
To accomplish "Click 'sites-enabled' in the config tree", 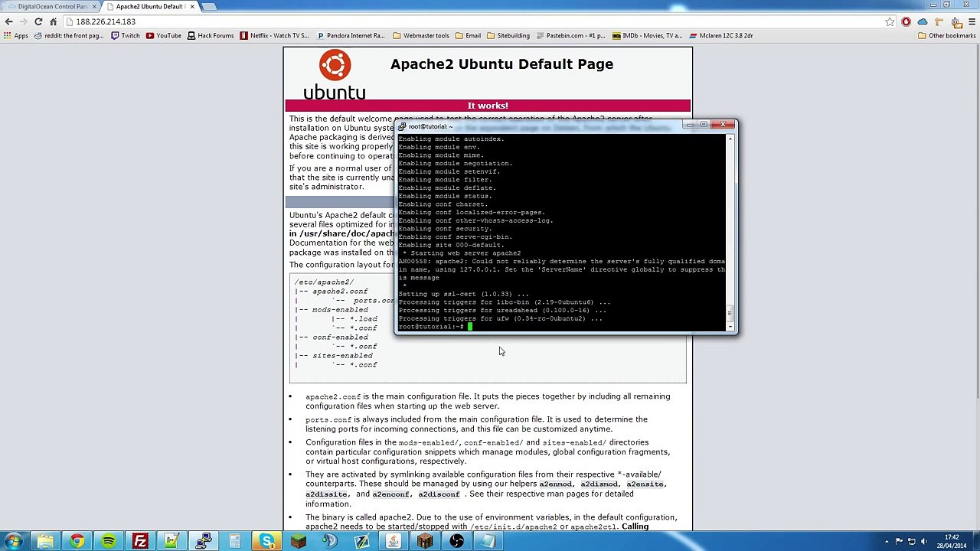I will pos(342,356).
